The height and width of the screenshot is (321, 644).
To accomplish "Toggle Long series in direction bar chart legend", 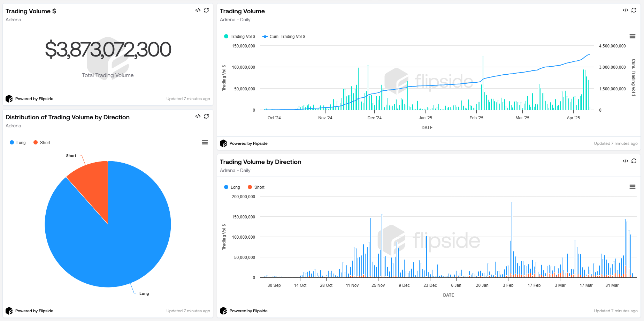I will (x=232, y=187).
